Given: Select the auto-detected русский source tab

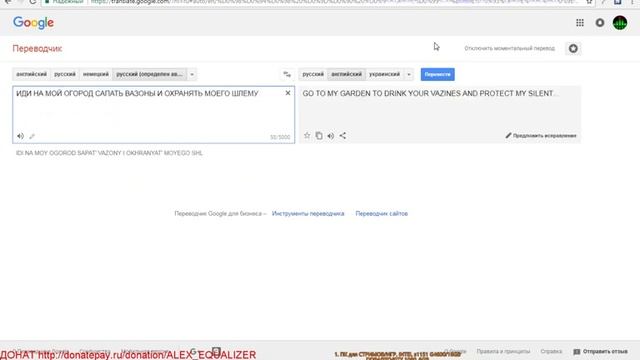Looking at the screenshot, I should (149, 74).
